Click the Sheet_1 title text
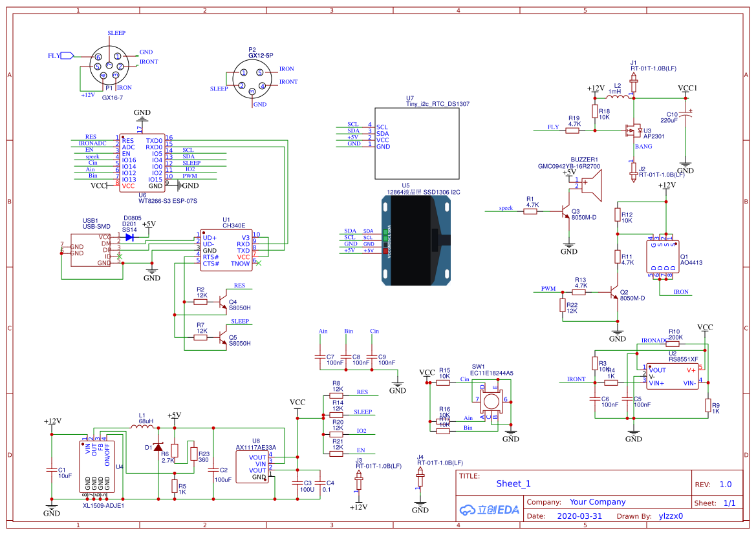This screenshot has width=756, height=535. 513,483
